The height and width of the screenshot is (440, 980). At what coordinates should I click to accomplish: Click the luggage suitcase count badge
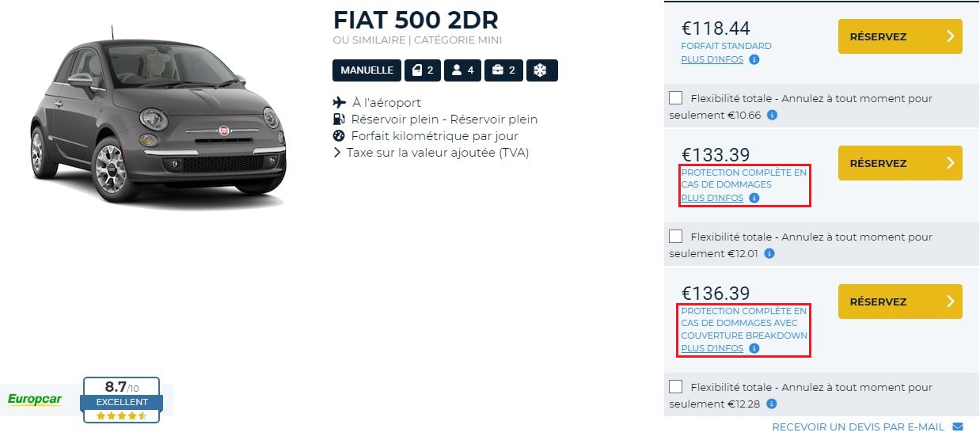click(503, 70)
